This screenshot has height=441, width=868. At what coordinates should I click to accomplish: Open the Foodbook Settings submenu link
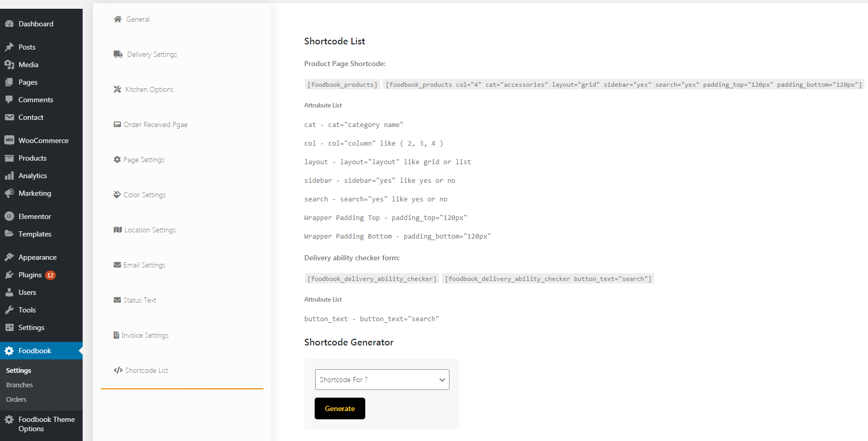click(19, 370)
